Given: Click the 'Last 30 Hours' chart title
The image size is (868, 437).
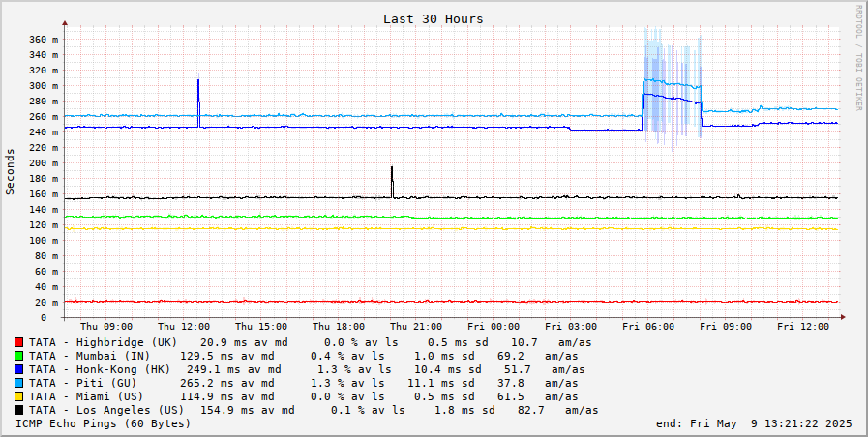Looking at the screenshot, I should (x=434, y=19).
